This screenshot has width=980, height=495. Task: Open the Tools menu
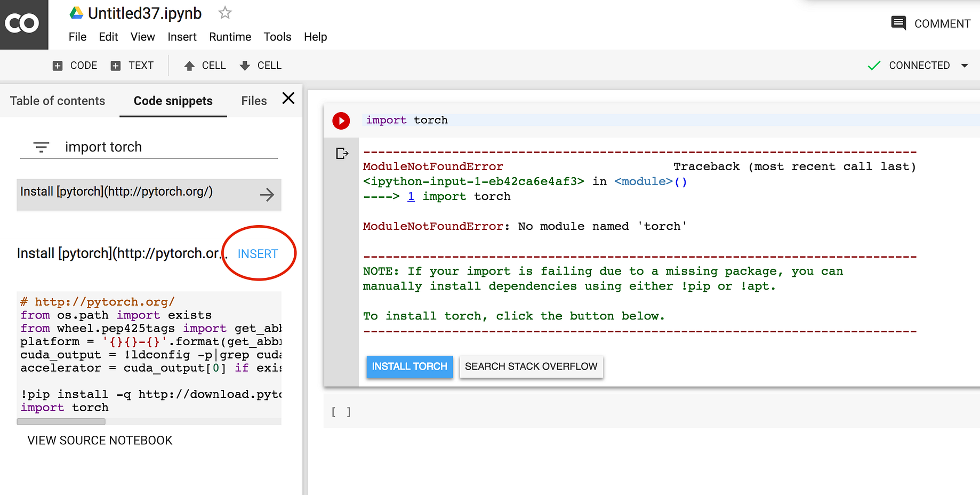(x=277, y=37)
